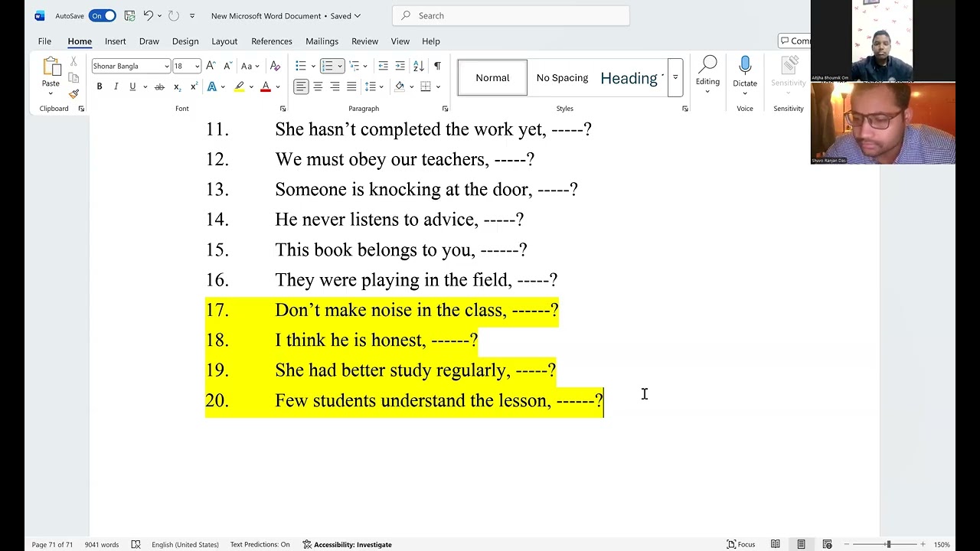Switch to Print Layout view
Image resolution: width=980 pixels, height=551 pixels.
801,544
